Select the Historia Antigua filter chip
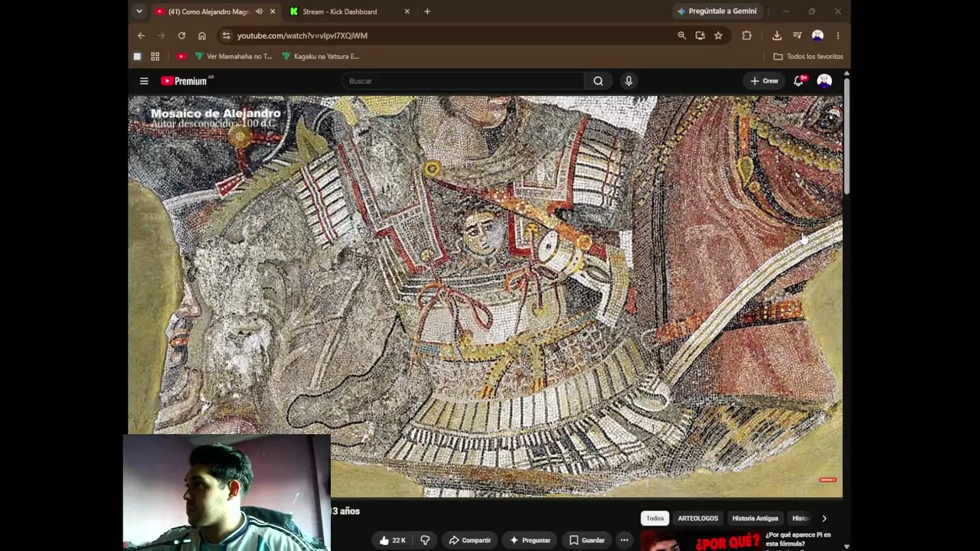The image size is (980, 551). [x=755, y=518]
